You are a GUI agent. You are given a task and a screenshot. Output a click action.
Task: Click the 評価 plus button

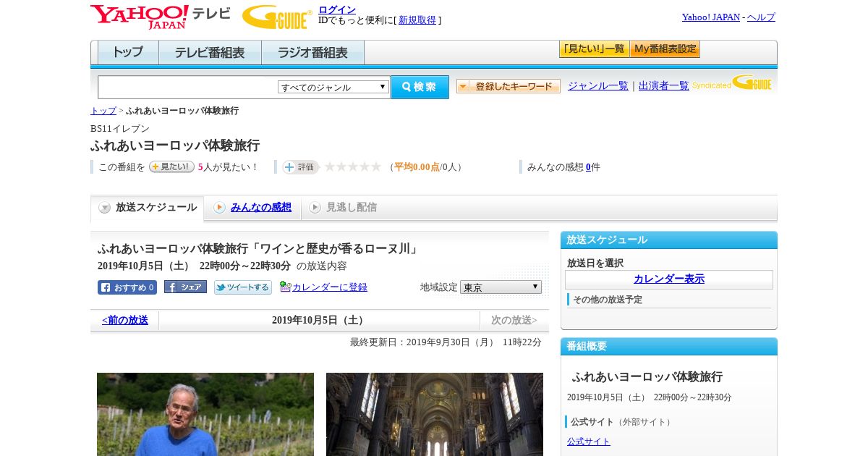[x=301, y=167]
